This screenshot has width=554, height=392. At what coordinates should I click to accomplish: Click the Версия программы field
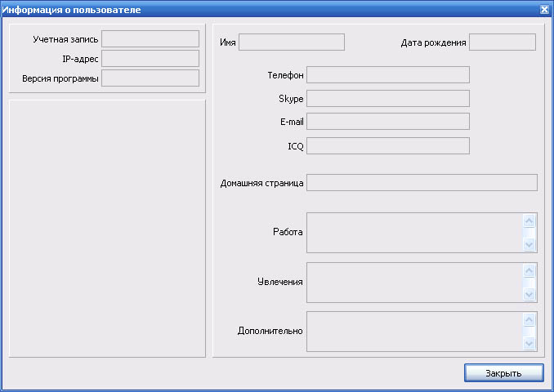click(x=150, y=78)
